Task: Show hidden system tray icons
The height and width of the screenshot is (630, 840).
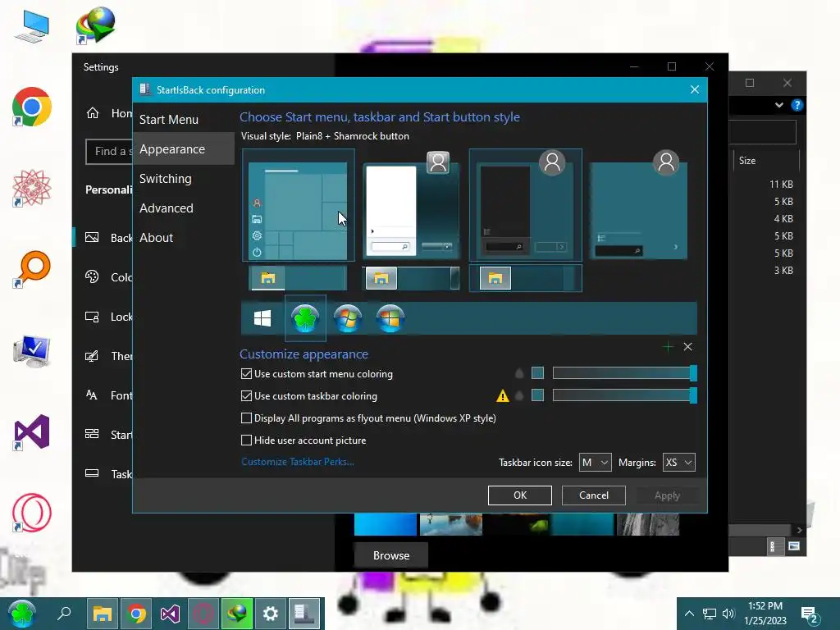Action: point(689,614)
